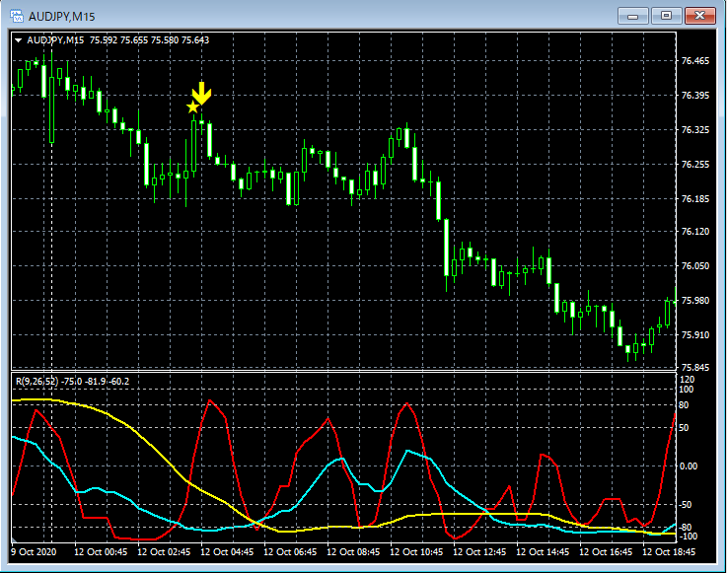Click the 12 Oct 12:45 time label

[x=479, y=551]
